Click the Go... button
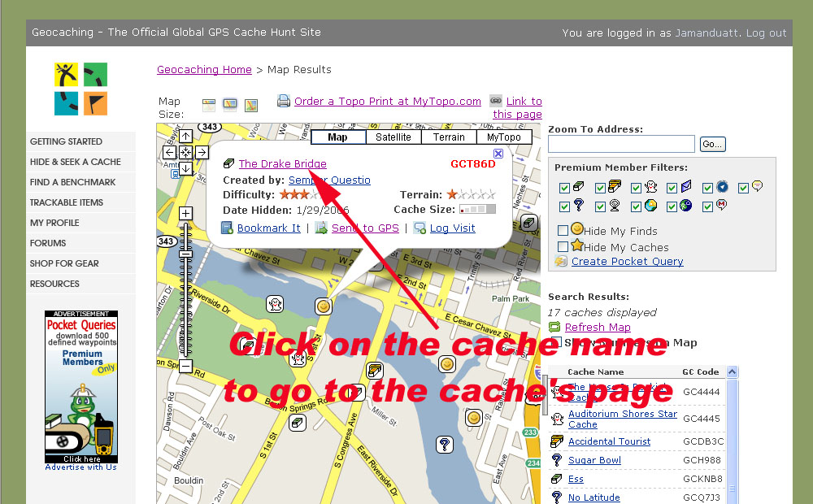Image resolution: width=813 pixels, height=504 pixels. [x=712, y=144]
